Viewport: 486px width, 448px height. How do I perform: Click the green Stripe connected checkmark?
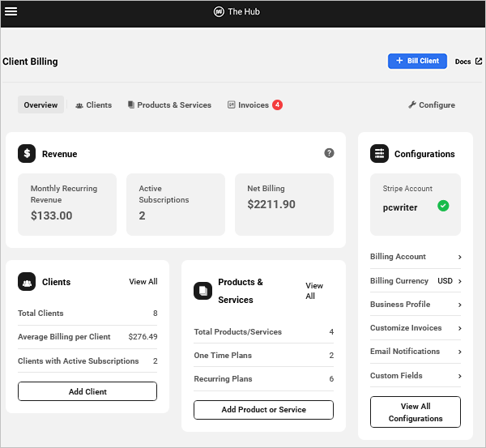443,206
